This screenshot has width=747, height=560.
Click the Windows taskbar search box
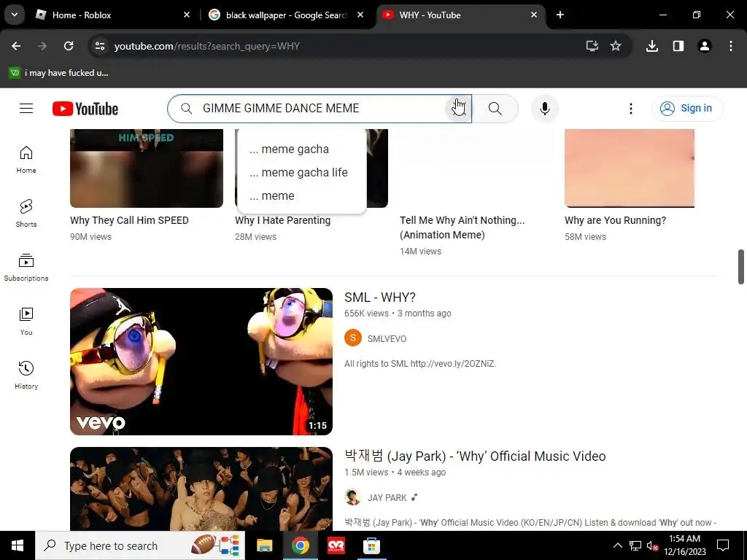(140, 545)
